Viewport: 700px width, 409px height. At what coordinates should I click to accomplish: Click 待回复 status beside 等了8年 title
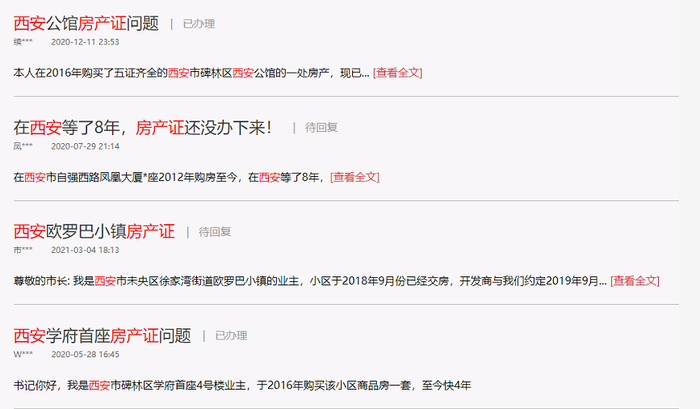[321, 128]
